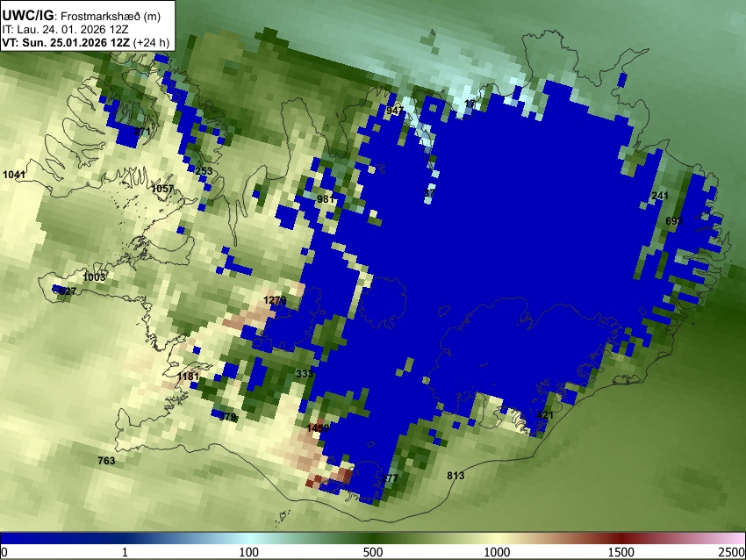Screen dimensions: 746x560
Task: Click the colour scale label "0"
Action: tap(4, 552)
